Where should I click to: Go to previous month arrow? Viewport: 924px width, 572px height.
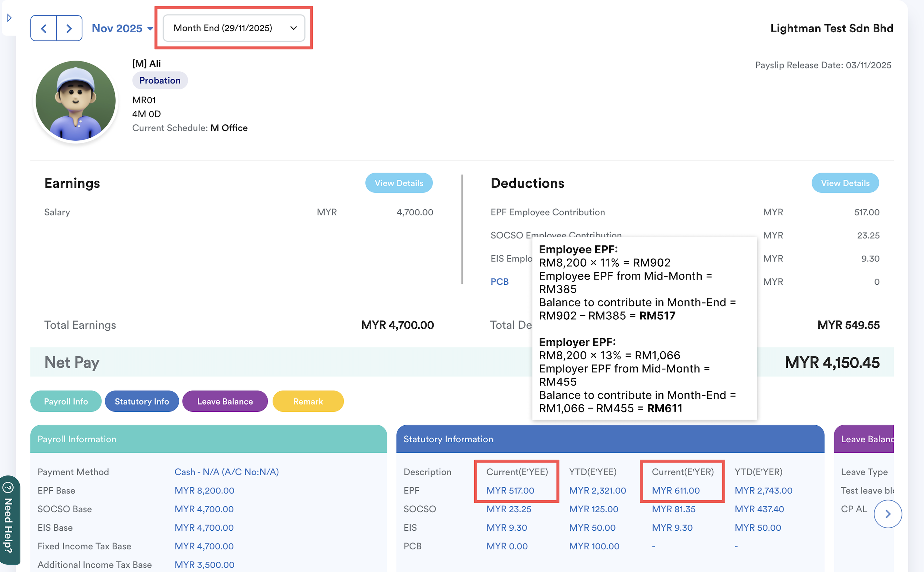tap(44, 28)
